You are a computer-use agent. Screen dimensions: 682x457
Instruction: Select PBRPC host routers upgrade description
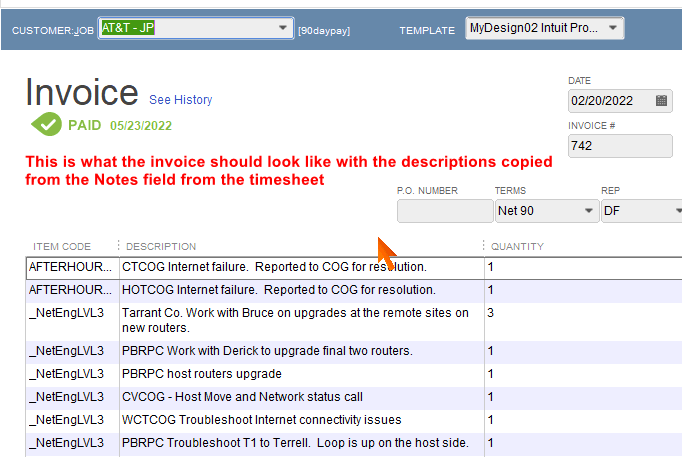click(x=302, y=374)
